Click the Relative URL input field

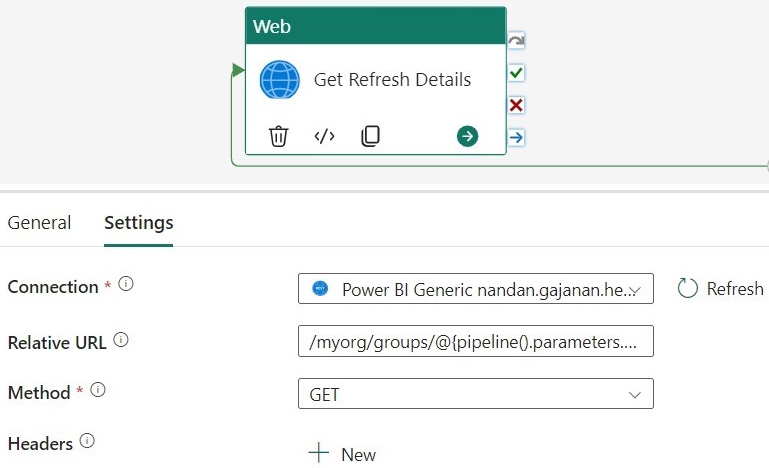[x=476, y=341]
